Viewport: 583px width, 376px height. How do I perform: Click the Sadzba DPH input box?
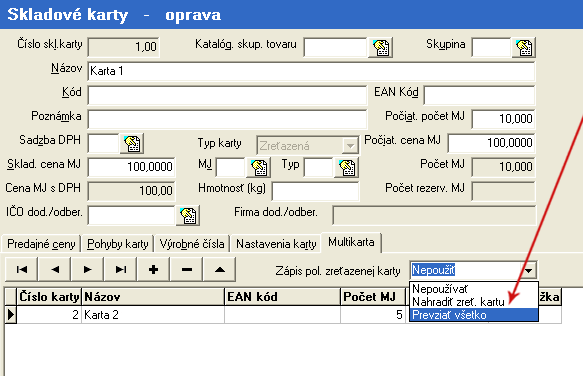tap(103, 144)
